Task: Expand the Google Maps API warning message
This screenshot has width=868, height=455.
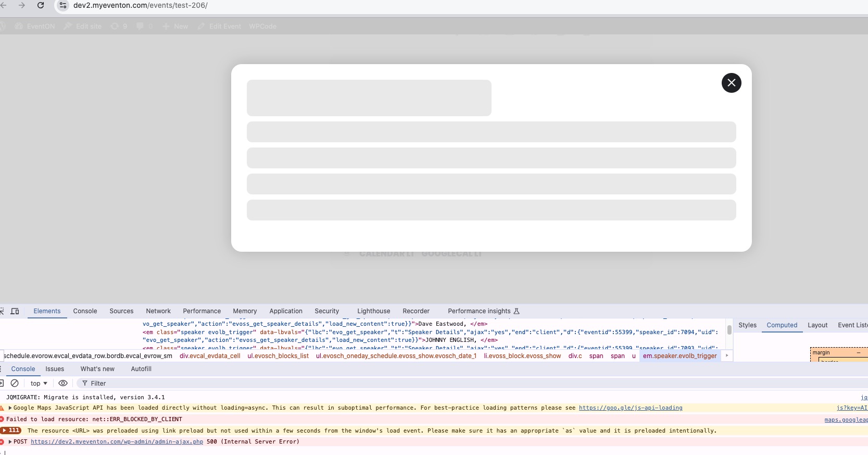Action: click(10, 408)
